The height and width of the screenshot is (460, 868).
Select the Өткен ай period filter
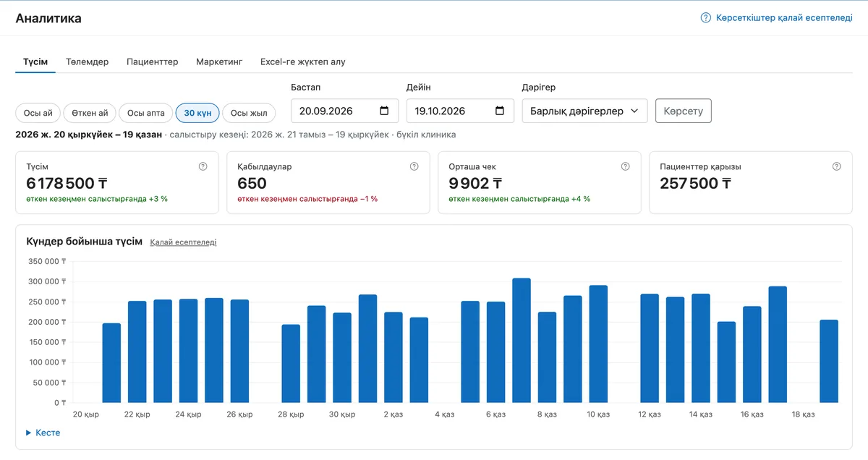click(90, 113)
